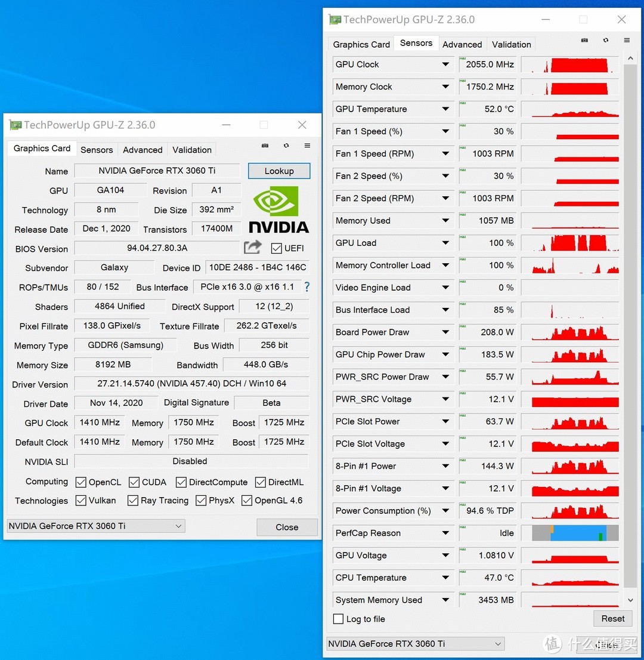Open hamburger menu in left GPU-Z window

tap(308, 146)
